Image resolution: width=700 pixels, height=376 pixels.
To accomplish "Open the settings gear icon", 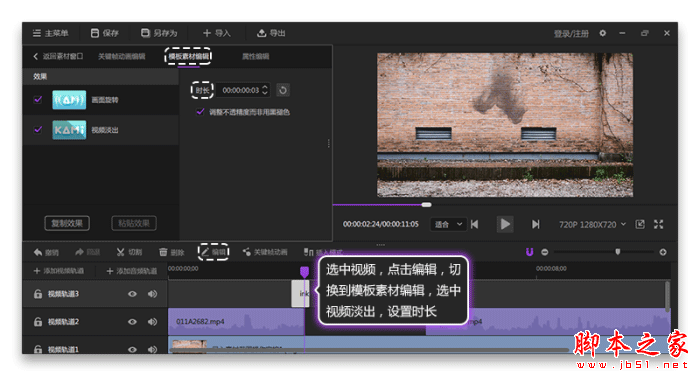I will click(x=603, y=33).
